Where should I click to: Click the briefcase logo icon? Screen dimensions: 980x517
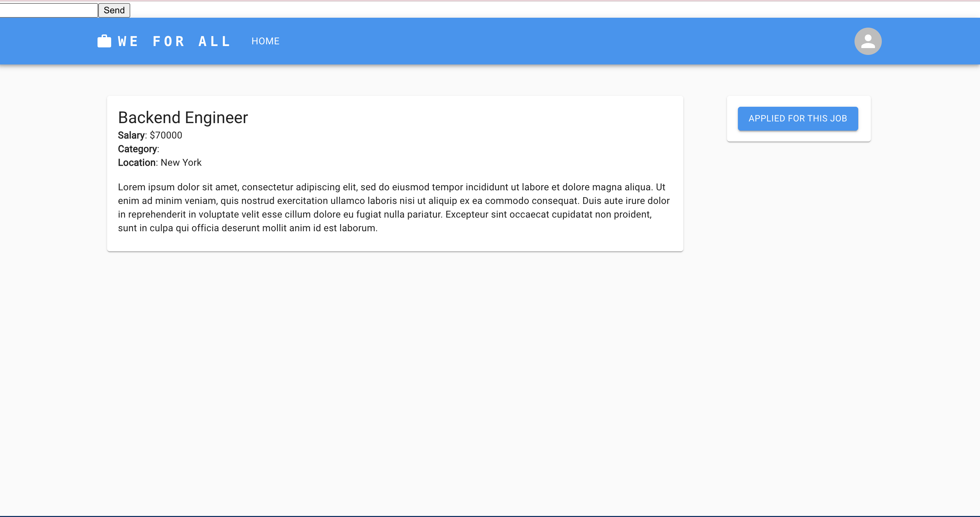[x=104, y=41]
